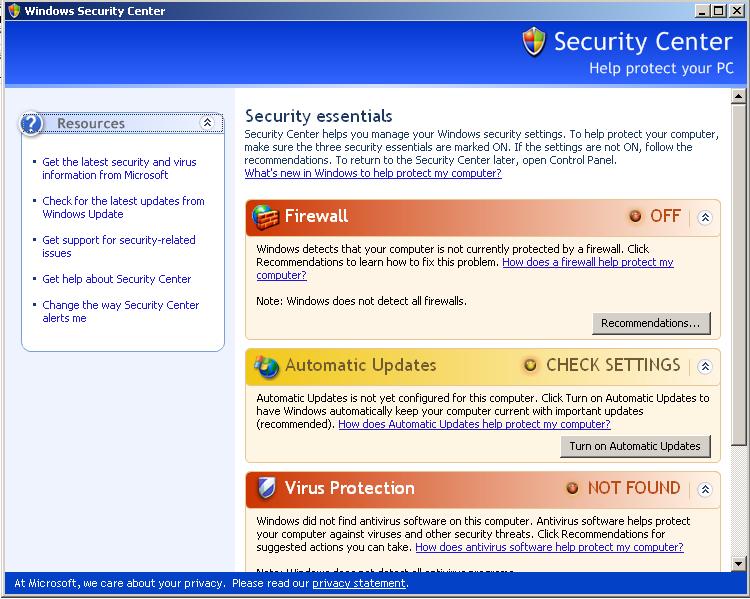
Task: Collapse the Automatic Updates section
Action: pyautogui.click(x=705, y=367)
